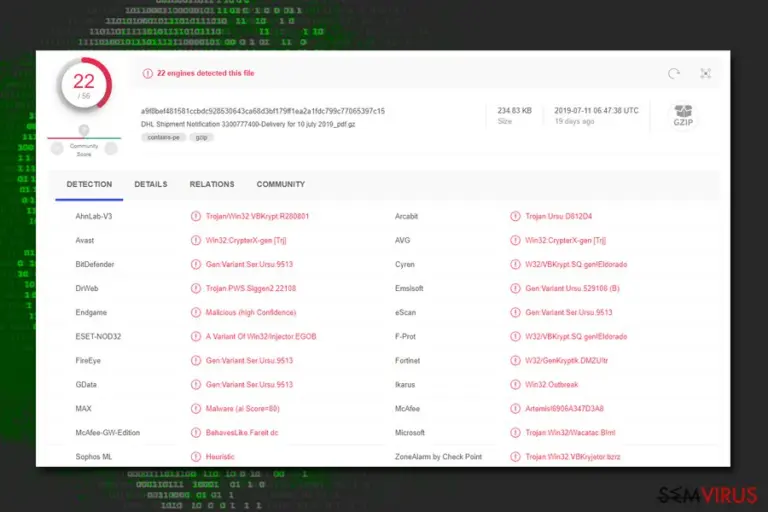768x512 pixels.
Task: Downvote with left community score circle
Action: point(57,148)
